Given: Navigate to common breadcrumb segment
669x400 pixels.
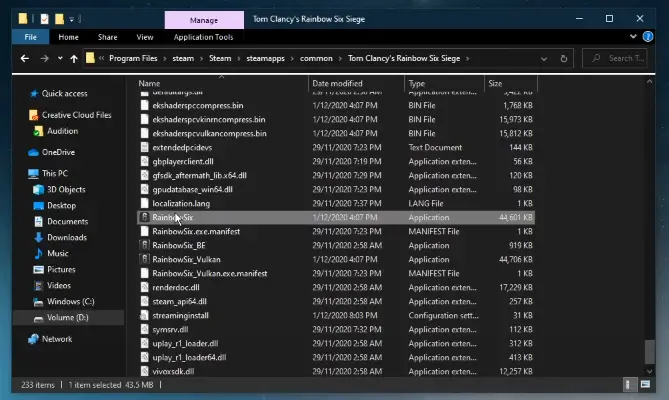Looking at the screenshot, I should (x=316, y=58).
